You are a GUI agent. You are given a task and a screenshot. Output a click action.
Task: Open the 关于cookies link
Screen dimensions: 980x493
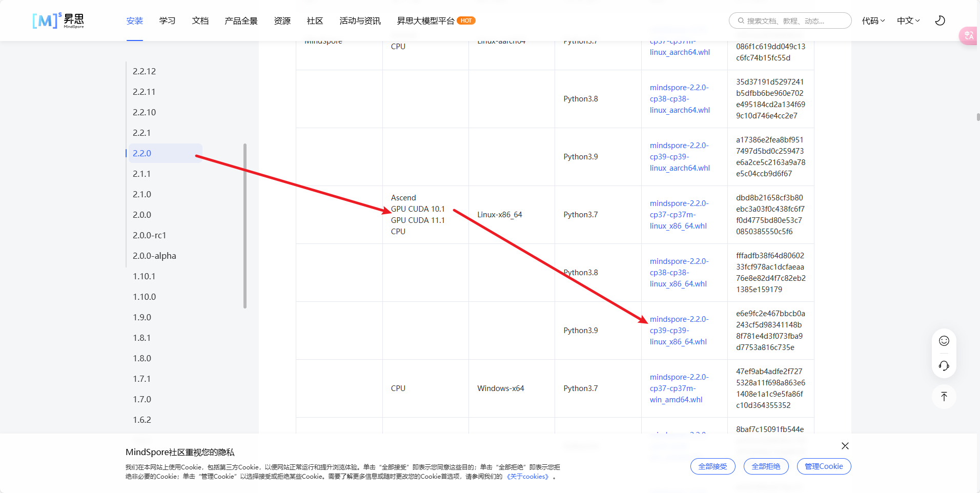click(528, 477)
